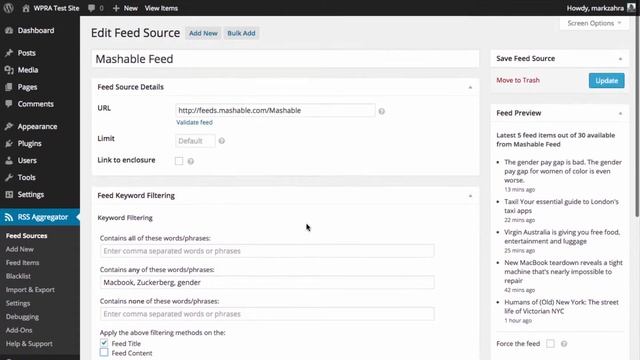The image size is (640, 360).
Task: Focus the feed URL input field
Action: coord(275,110)
